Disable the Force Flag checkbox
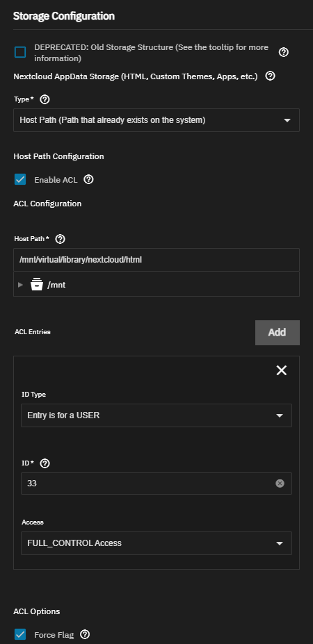The image size is (313, 644). pos(20,634)
